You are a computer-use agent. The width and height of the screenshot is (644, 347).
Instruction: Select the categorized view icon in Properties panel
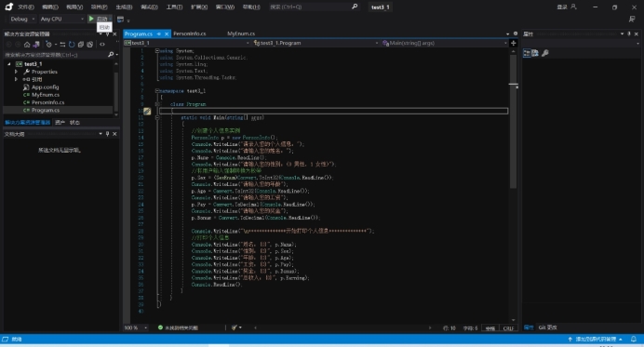pyautogui.click(x=527, y=53)
